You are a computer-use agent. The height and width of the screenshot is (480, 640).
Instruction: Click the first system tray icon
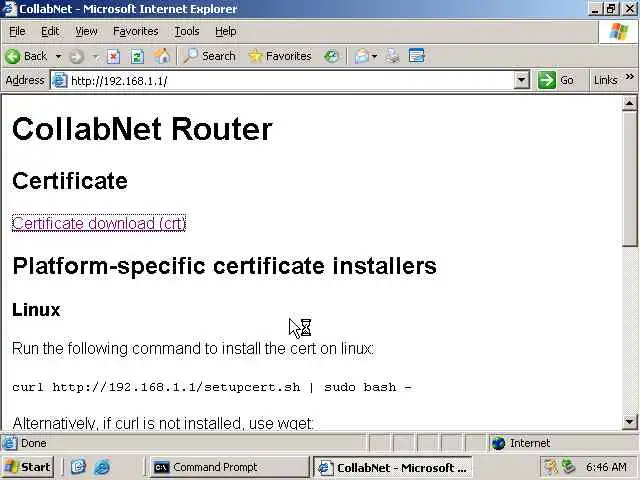pyautogui.click(x=551, y=467)
